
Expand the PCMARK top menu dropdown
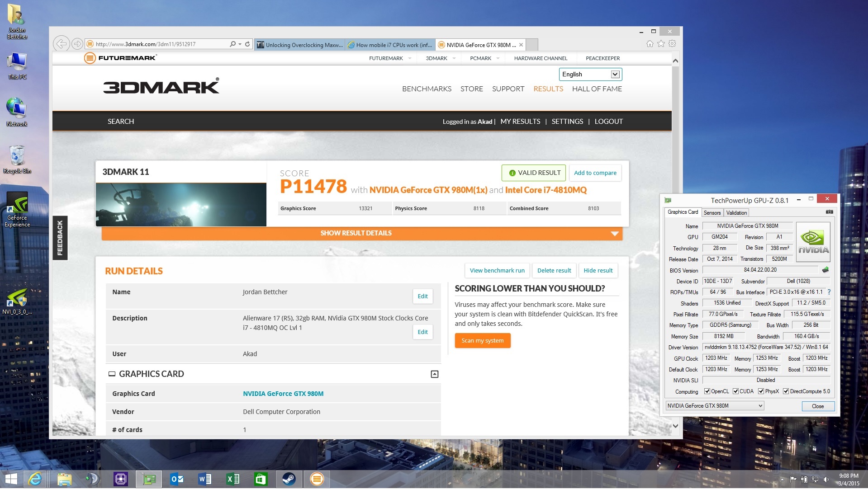(x=498, y=58)
